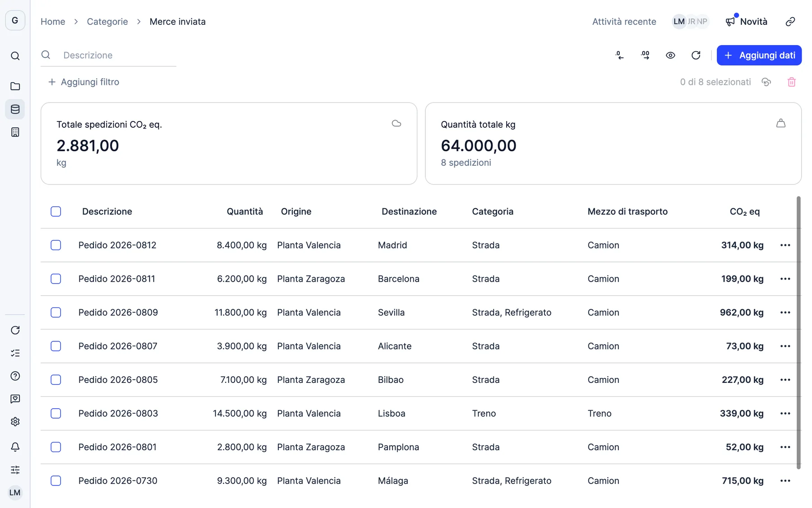Screen dimensions: 812x508
Task: Select the database icon in the sidebar
Action: (x=15, y=109)
